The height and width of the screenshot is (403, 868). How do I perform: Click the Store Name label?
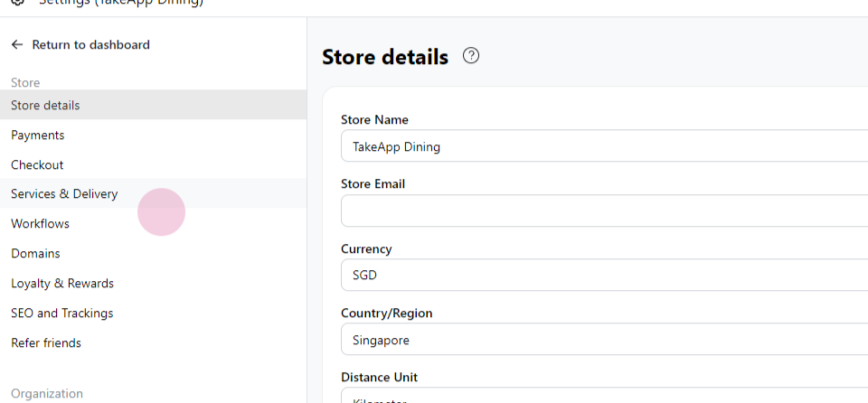click(x=374, y=119)
